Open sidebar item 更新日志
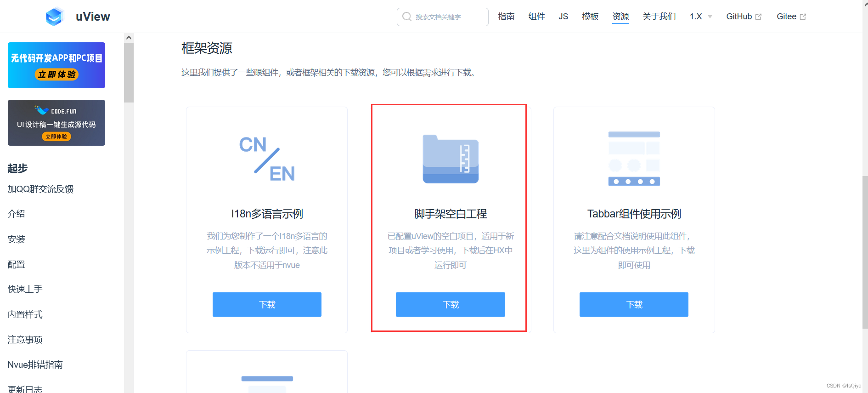 (25, 389)
